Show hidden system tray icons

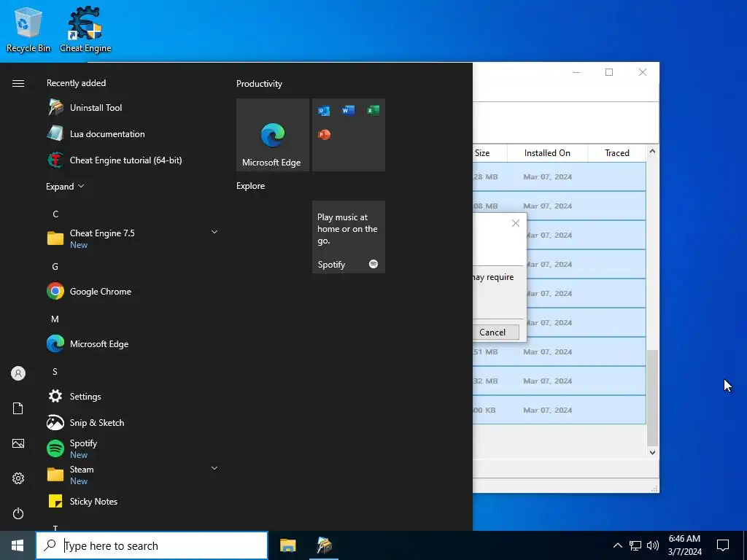(617, 545)
